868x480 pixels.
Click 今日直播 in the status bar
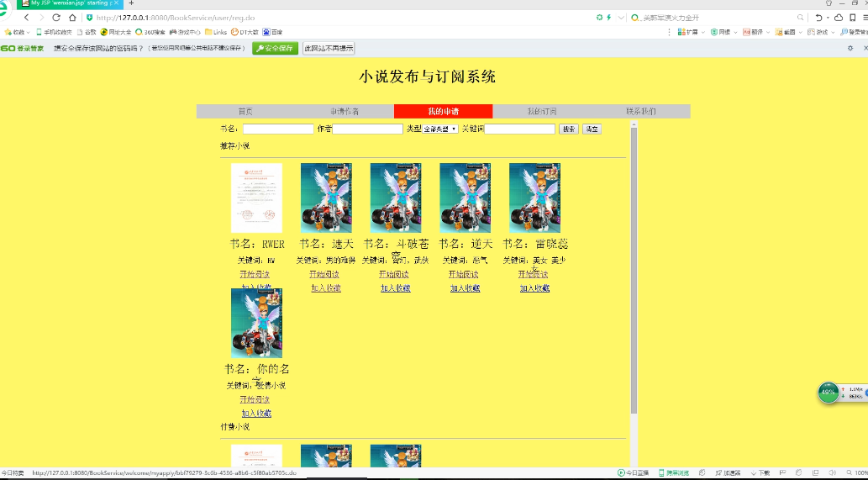coord(633,472)
